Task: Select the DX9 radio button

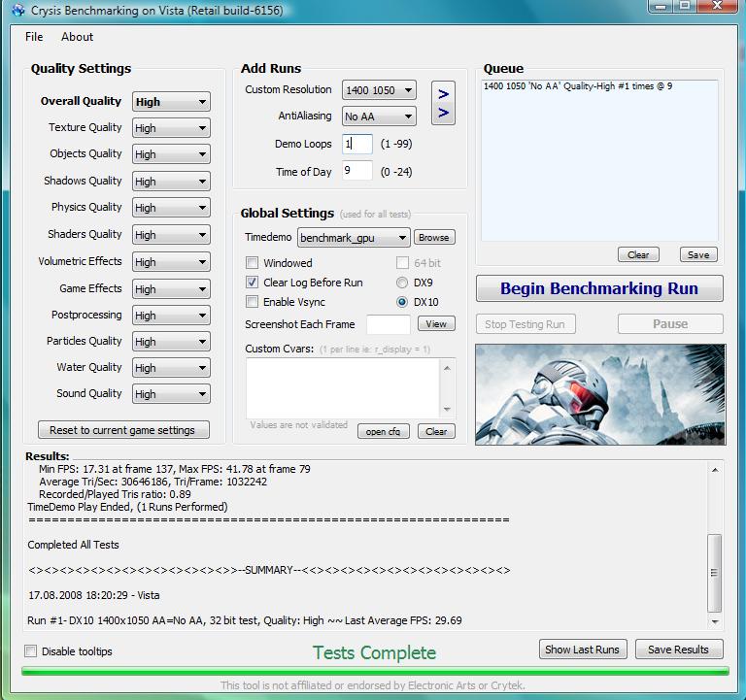Action: pos(402,283)
